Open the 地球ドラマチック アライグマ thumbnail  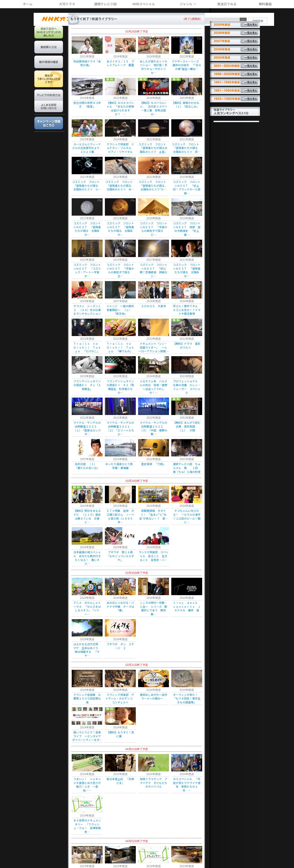[x=153, y=763]
